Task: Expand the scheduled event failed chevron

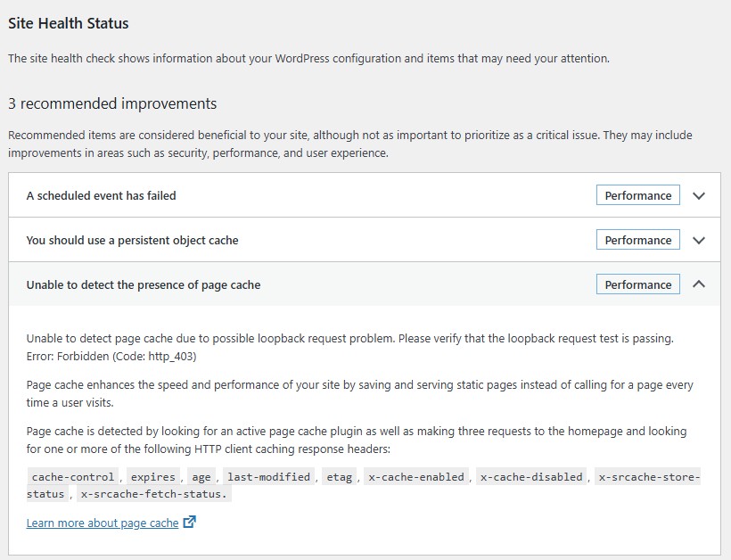Action: (x=699, y=195)
